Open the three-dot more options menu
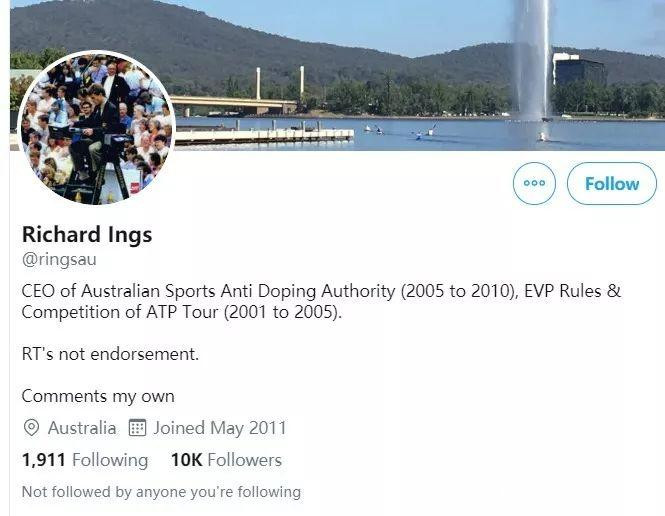Screen dimensions: 665x516 (x=534, y=184)
